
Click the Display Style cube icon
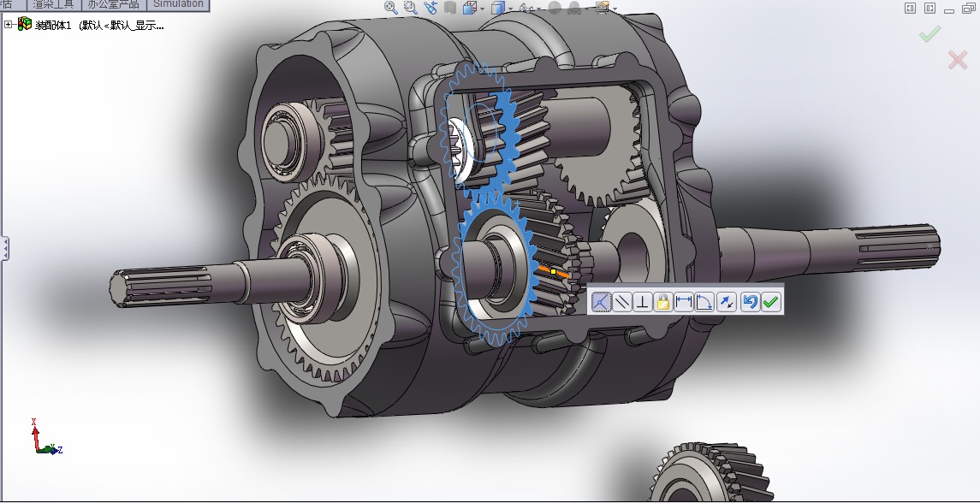pos(498,8)
